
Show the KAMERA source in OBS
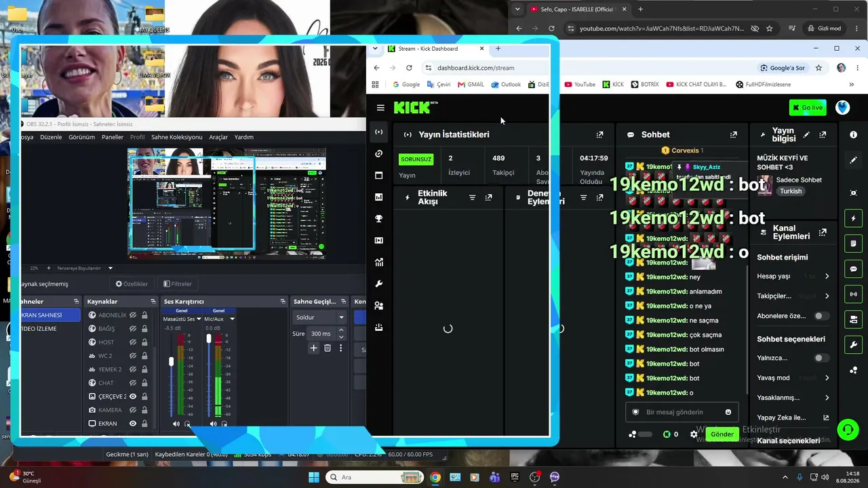pyautogui.click(x=133, y=410)
